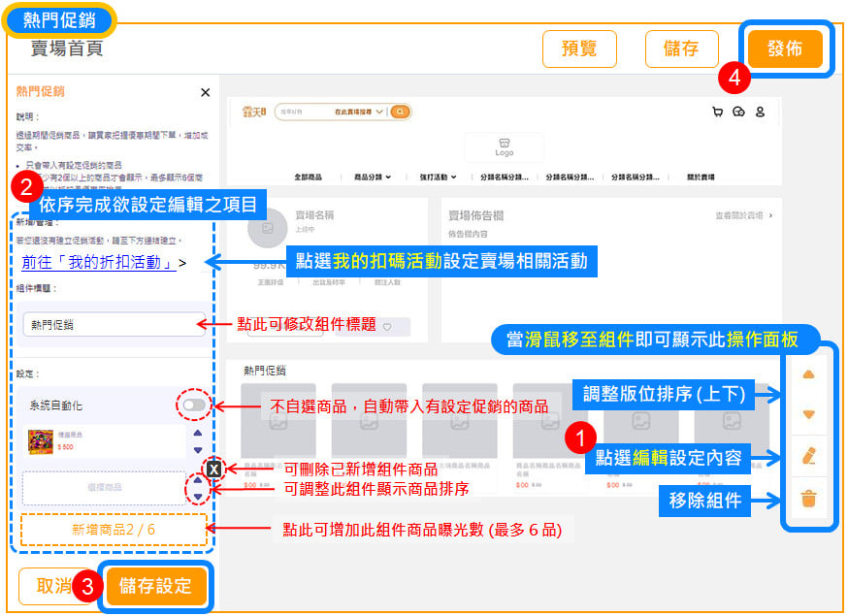The height and width of the screenshot is (616, 848).
Task: Toggle the 系統自動化 switch
Action: [194, 405]
